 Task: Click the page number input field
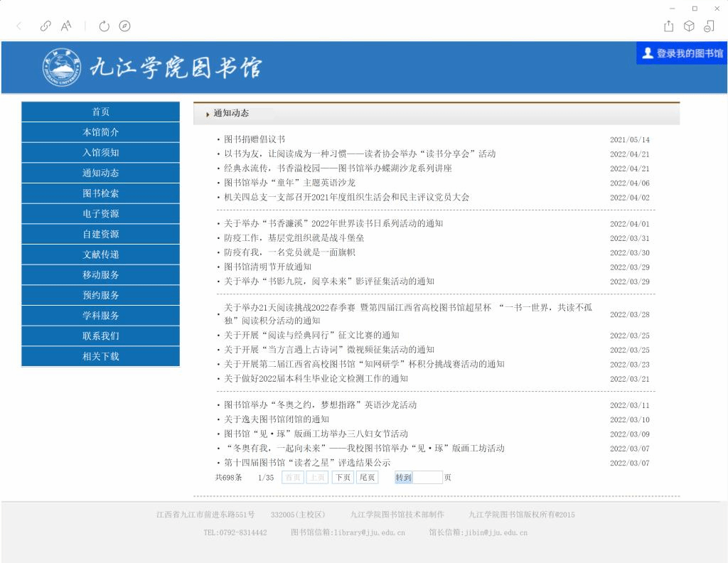(428, 478)
